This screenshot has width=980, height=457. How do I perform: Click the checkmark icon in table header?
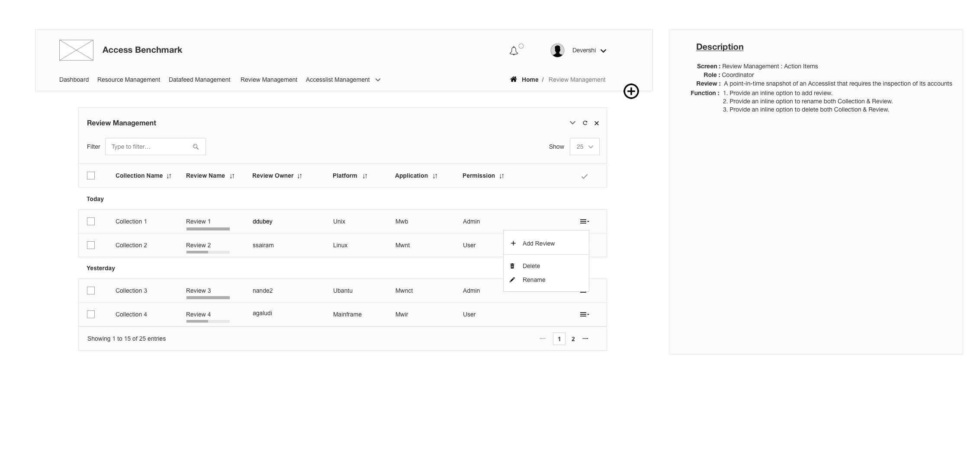coord(584,176)
